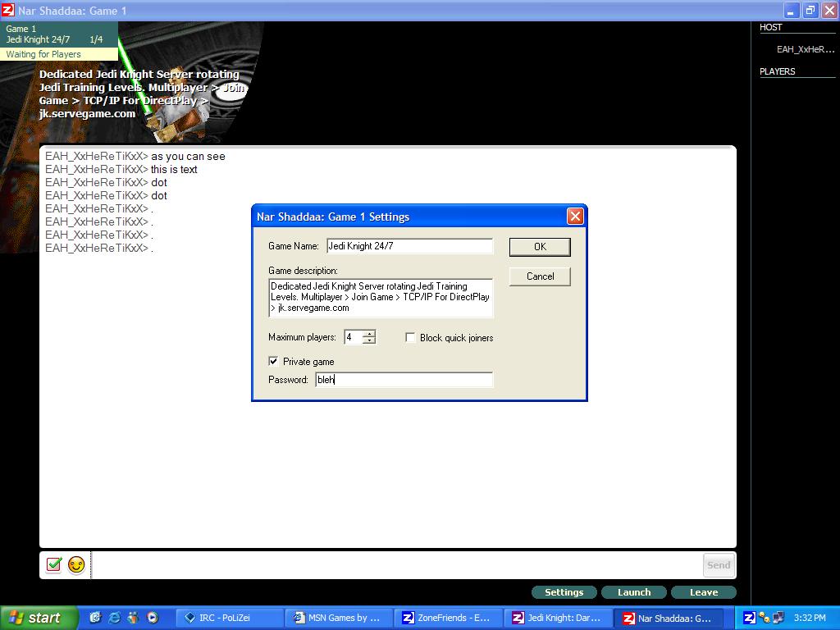Open the smiley emoticon picker
Image resolution: width=840 pixels, height=630 pixels.
coord(76,564)
